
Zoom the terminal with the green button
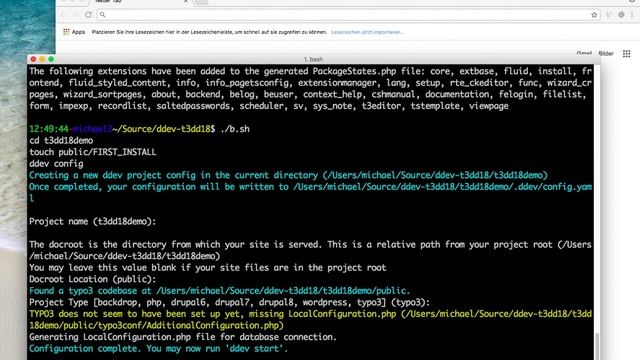pyautogui.click(x=51, y=59)
